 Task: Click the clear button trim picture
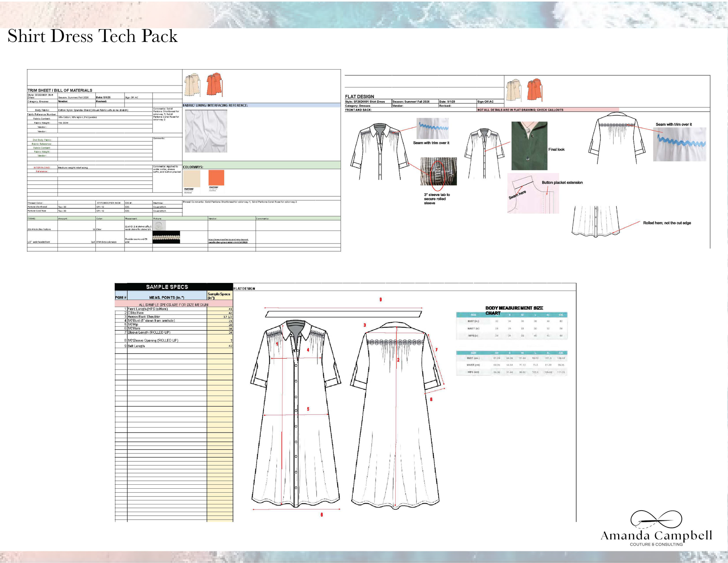[x=159, y=226]
